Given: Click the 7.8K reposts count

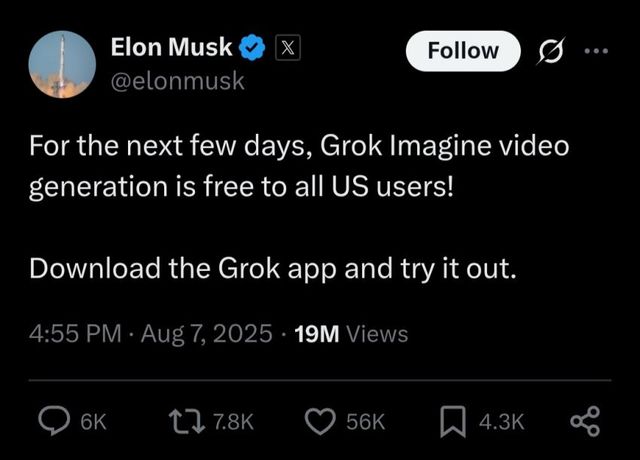Looking at the screenshot, I should point(235,423).
